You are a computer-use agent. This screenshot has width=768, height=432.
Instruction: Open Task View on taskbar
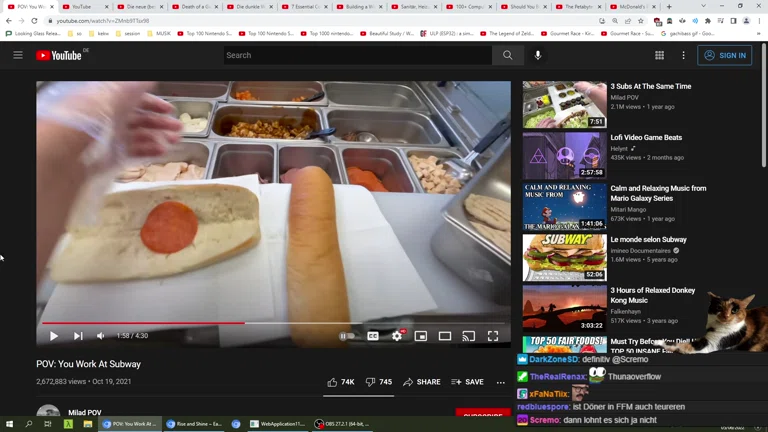coord(48,424)
